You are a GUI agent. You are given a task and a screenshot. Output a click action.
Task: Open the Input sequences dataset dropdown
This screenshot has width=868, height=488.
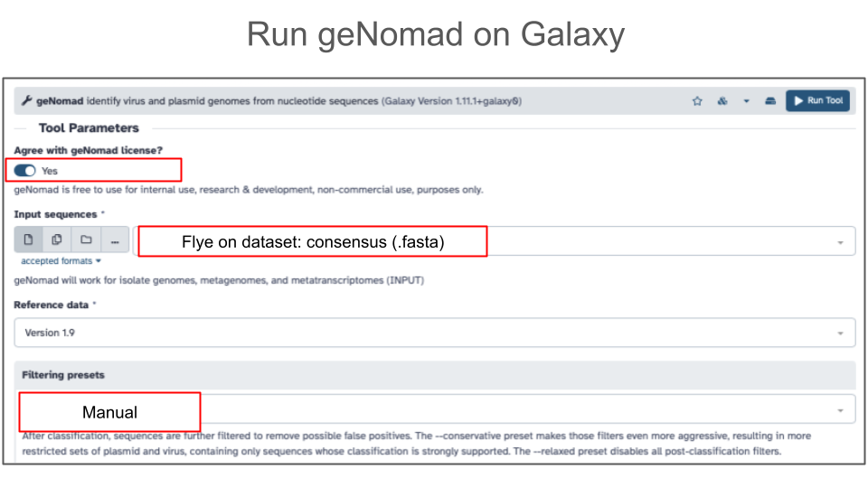(x=840, y=242)
